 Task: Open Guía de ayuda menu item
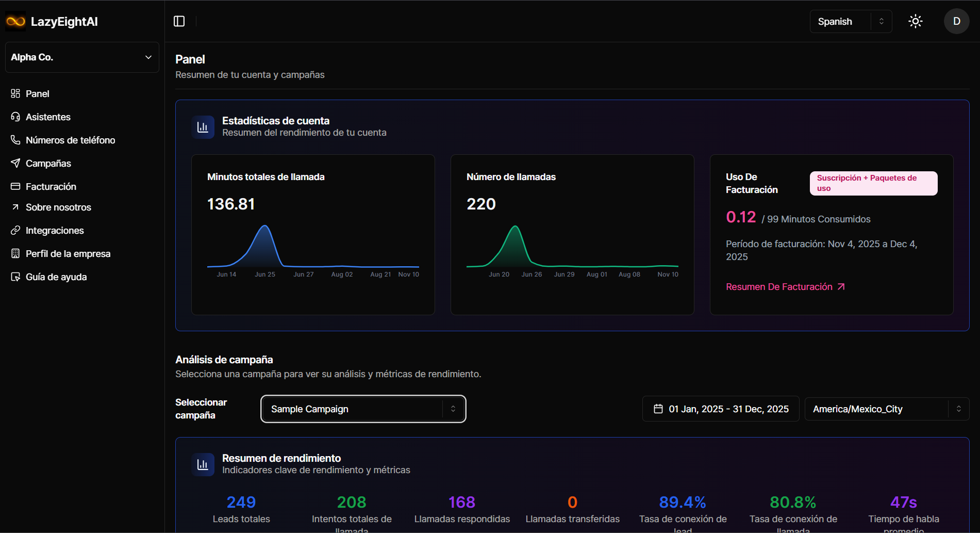(x=56, y=277)
